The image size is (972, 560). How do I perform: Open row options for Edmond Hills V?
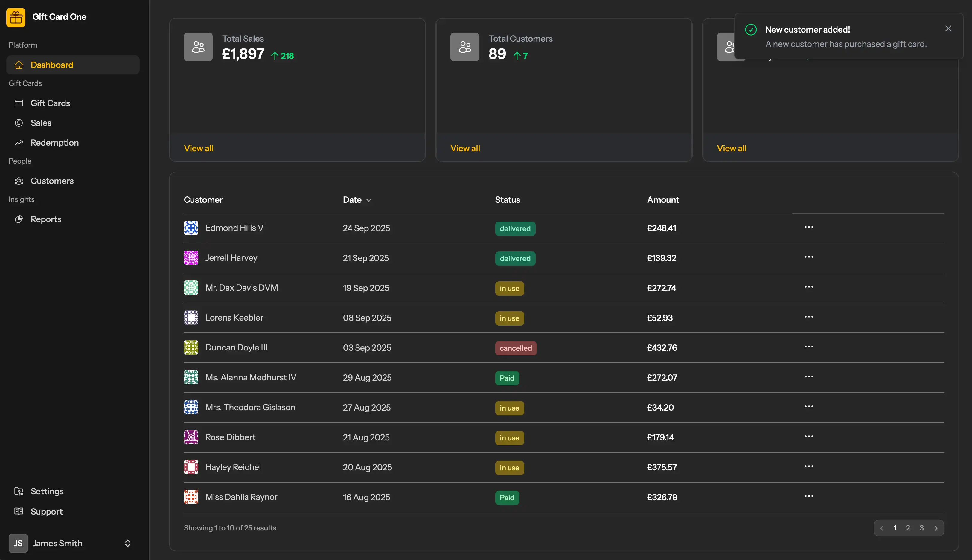coord(808,227)
